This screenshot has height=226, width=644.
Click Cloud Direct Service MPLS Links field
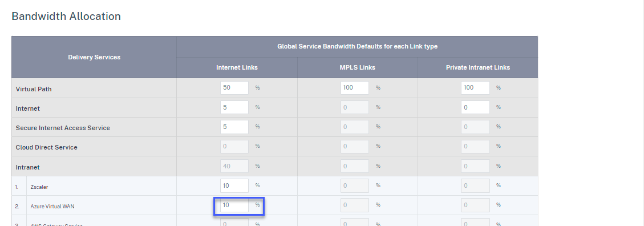[354, 146]
